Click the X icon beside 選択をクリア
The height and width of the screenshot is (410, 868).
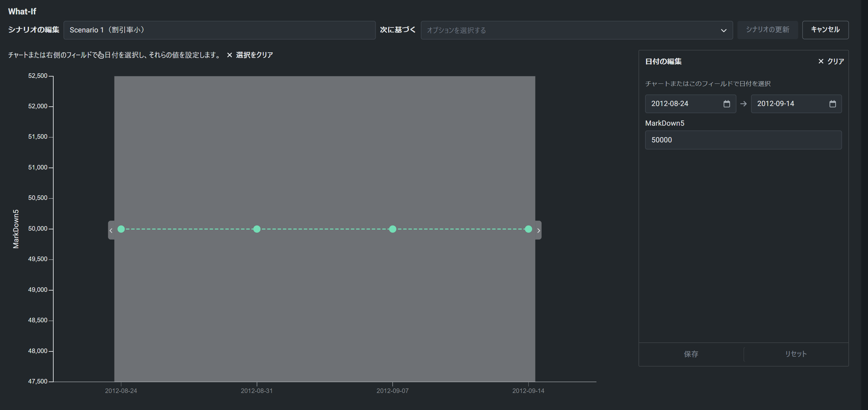coord(230,55)
